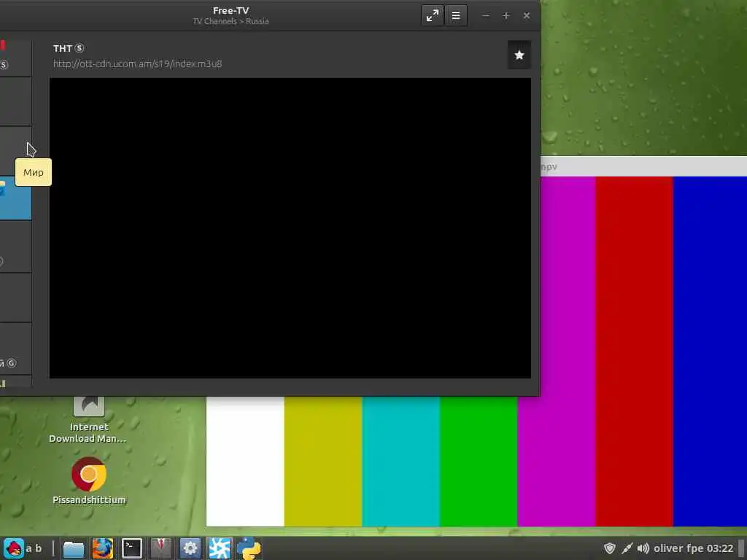Click the THT stream URL text
The image size is (747, 560).
[137, 64]
